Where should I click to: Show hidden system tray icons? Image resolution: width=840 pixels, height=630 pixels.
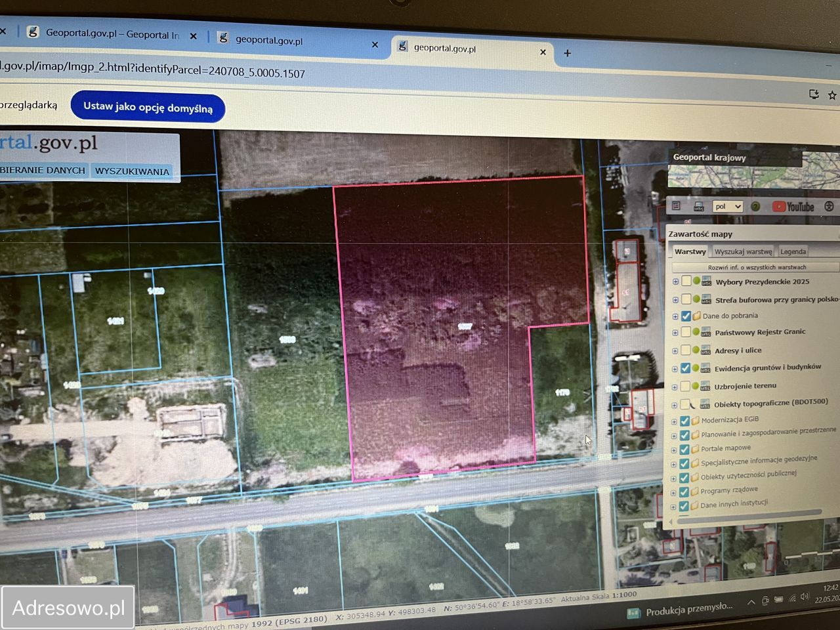click(x=751, y=602)
